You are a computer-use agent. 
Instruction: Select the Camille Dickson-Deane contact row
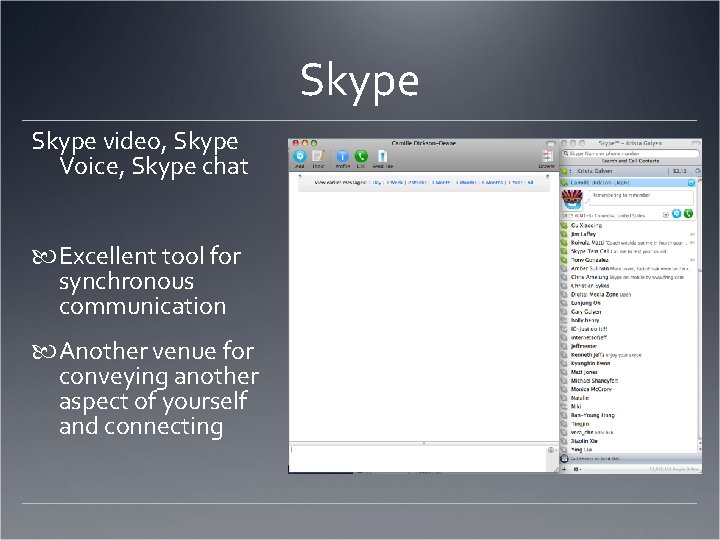pyautogui.click(x=628, y=183)
